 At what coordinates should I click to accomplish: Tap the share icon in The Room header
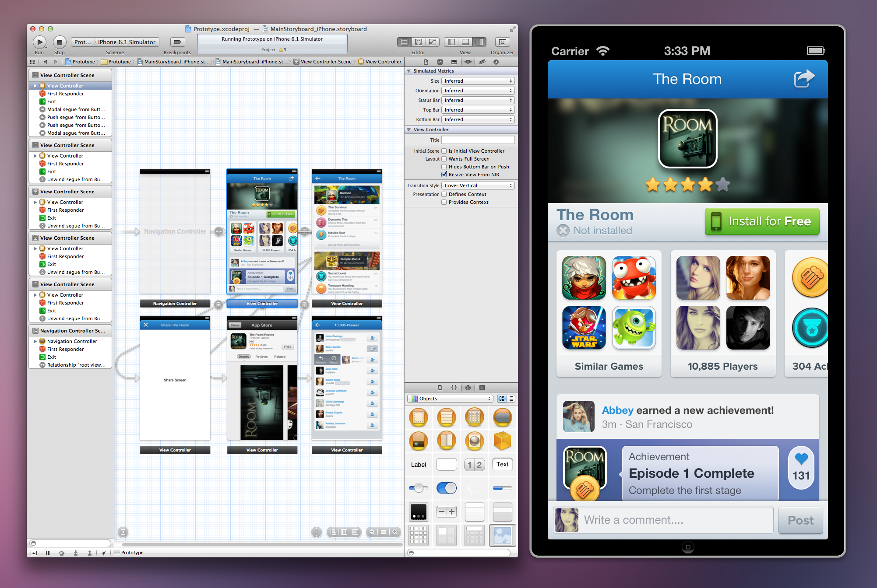pos(804,79)
